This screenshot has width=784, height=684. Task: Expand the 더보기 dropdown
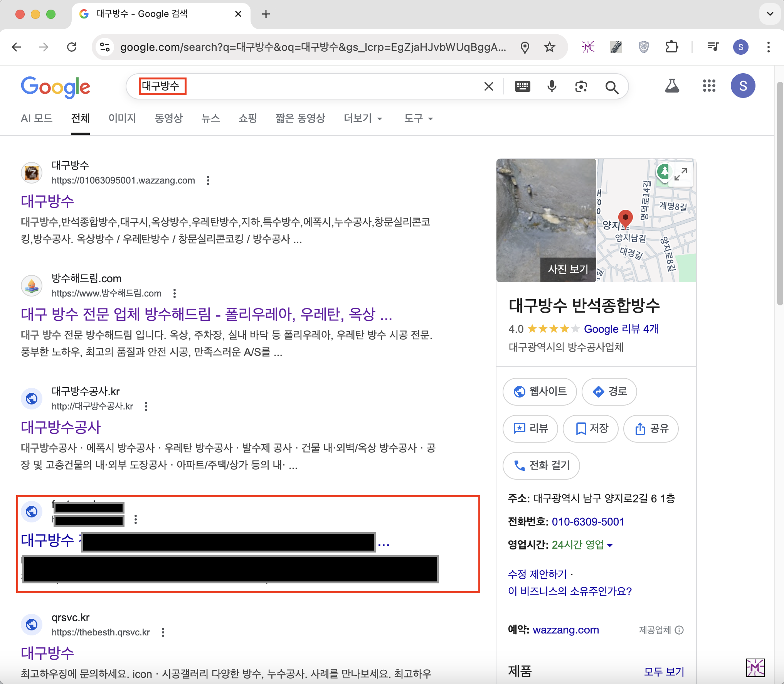[363, 118]
